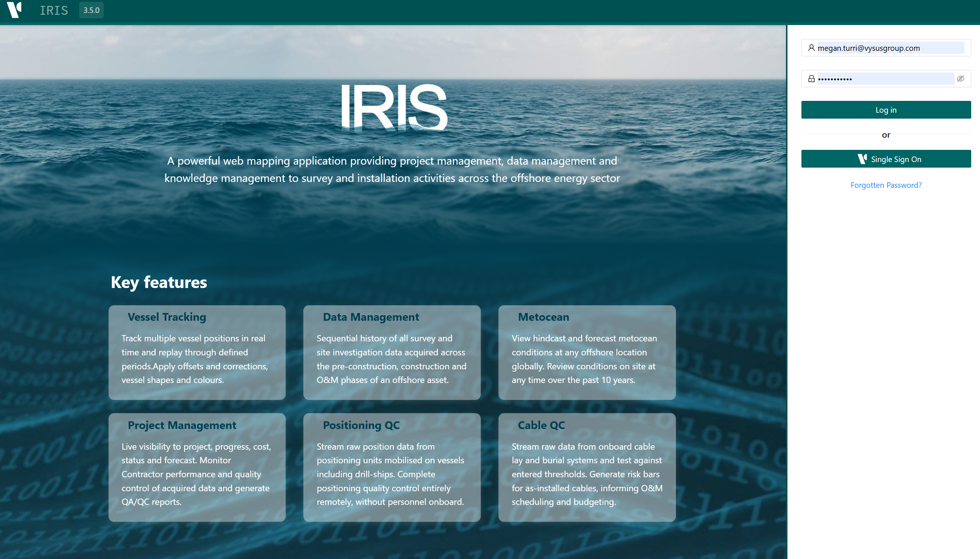980x559 pixels.
Task: Click the lock icon in the password field
Action: click(x=811, y=79)
